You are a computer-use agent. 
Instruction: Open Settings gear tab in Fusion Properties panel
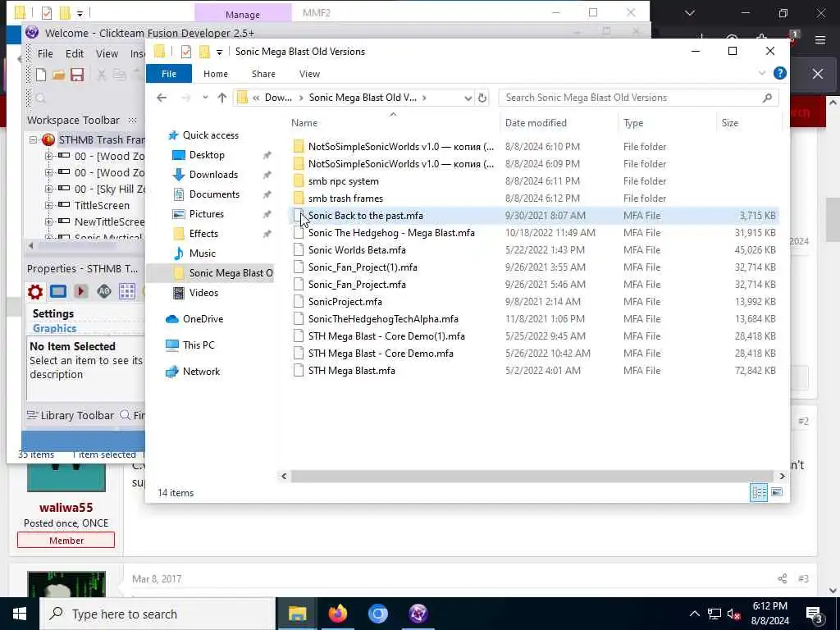[x=35, y=291]
